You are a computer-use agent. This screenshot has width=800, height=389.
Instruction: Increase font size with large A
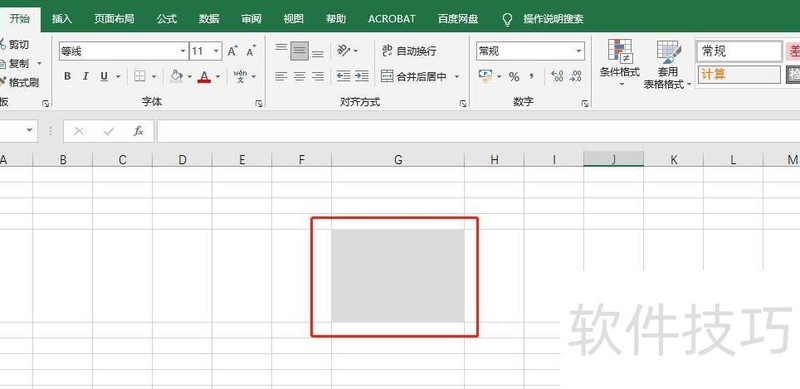(232, 51)
